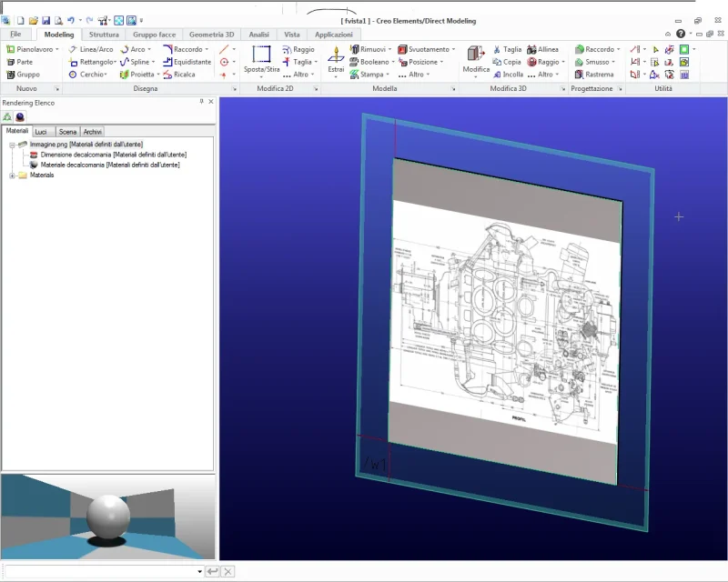Image resolution: width=728 pixels, height=582 pixels.
Task: Open the Rimuovi dropdown
Action: coord(390,49)
